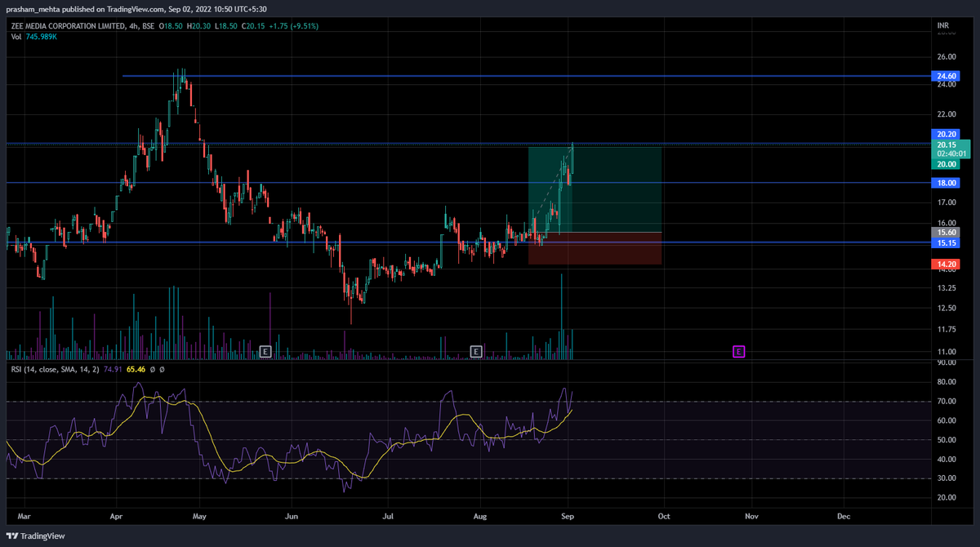This screenshot has height=547, width=980.
Task: Click the 22.00 price axis label
Action: [x=946, y=113]
